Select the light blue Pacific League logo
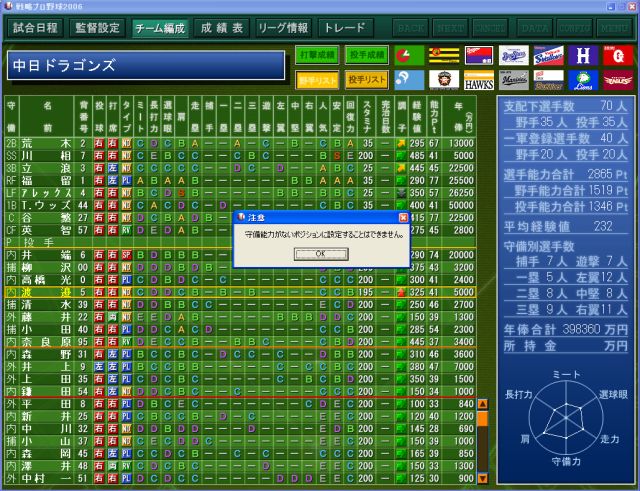This screenshot has width=640, height=491. [x=409, y=80]
